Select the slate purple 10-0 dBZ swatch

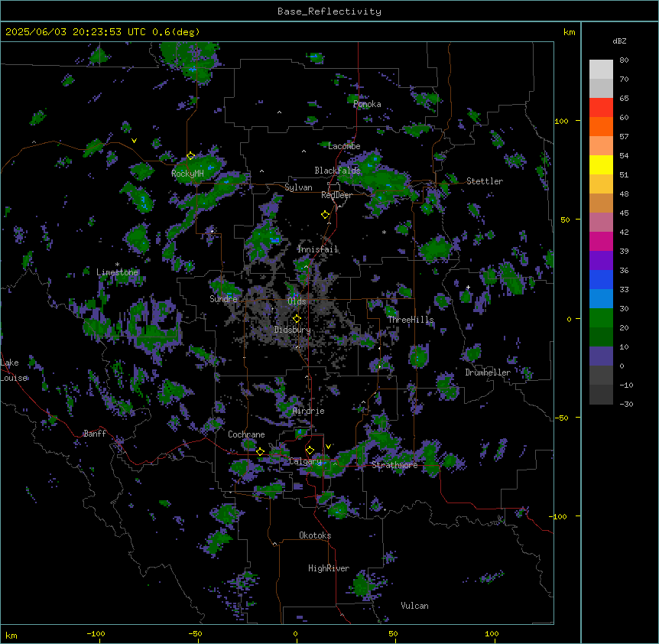(x=601, y=356)
